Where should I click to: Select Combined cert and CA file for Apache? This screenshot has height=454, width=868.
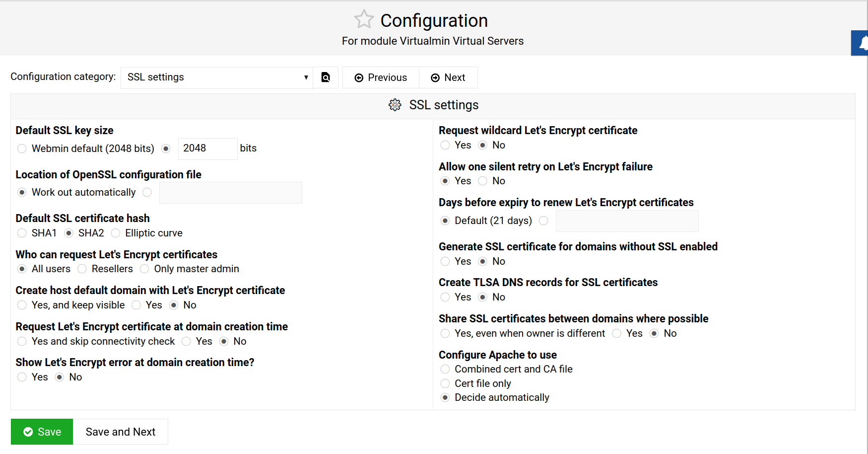pyautogui.click(x=445, y=369)
